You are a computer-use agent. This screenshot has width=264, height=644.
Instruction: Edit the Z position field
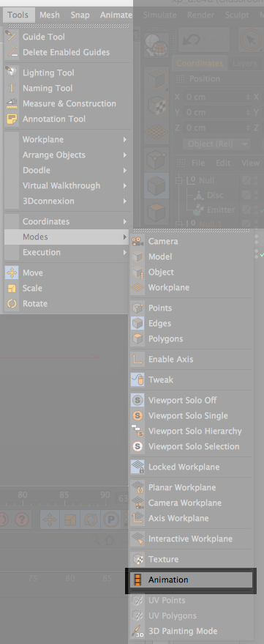(x=217, y=127)
